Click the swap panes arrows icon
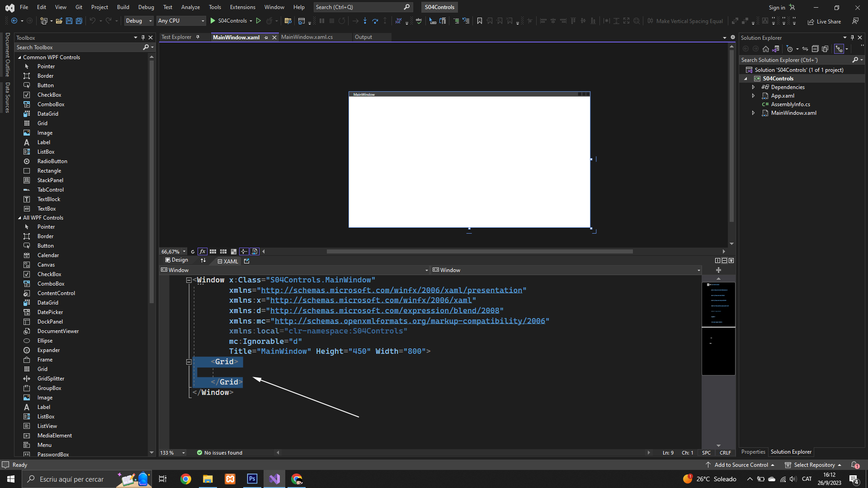868x488 pixels. (x=203, y=261)
